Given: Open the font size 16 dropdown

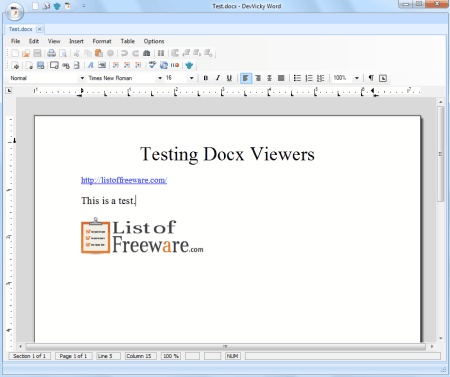Looking at the screenshot, I should 191,78.
